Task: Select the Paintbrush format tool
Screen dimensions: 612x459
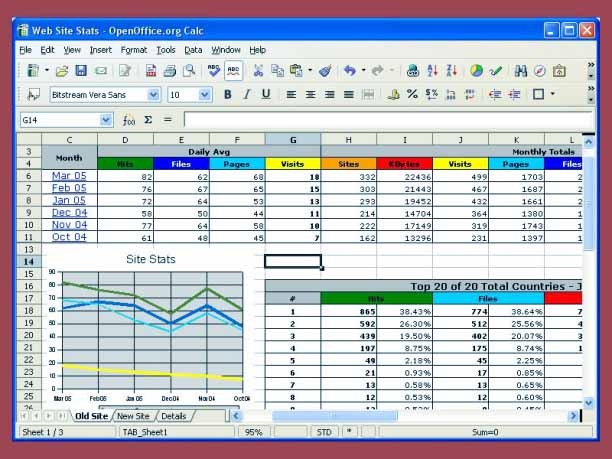Action: pos(325,71)
